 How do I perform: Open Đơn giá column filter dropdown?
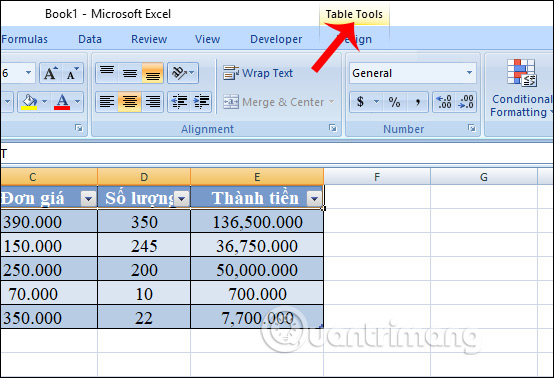click(88, 199)
